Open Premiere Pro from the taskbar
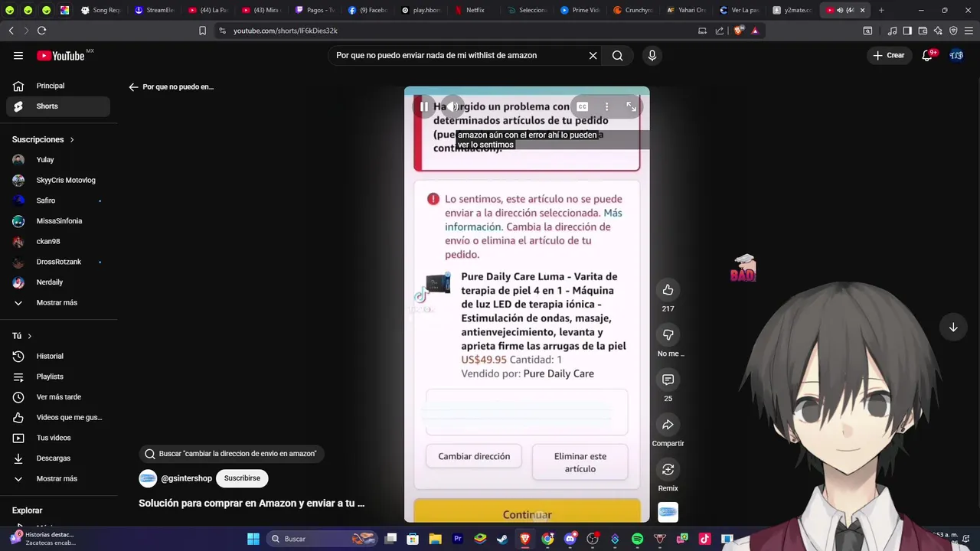 458,539
